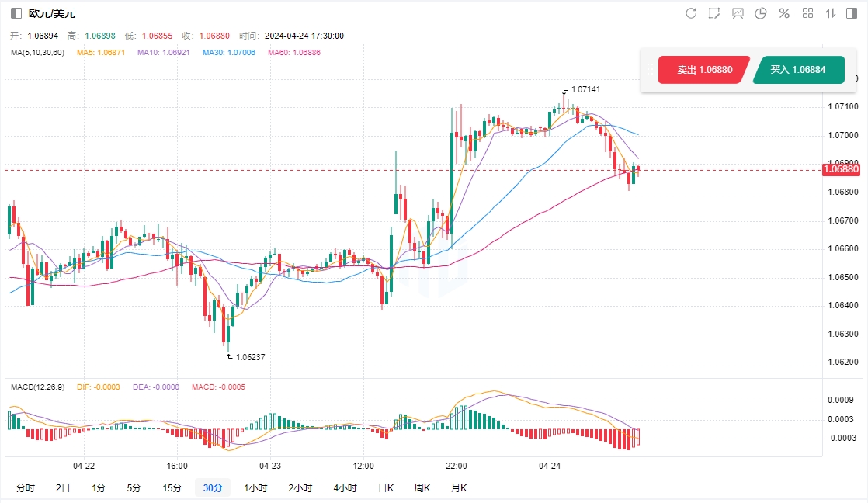Choose the 月K interval tab
Image resolution: width=868 pixels, height=503 pixels.
click(459, 488)
